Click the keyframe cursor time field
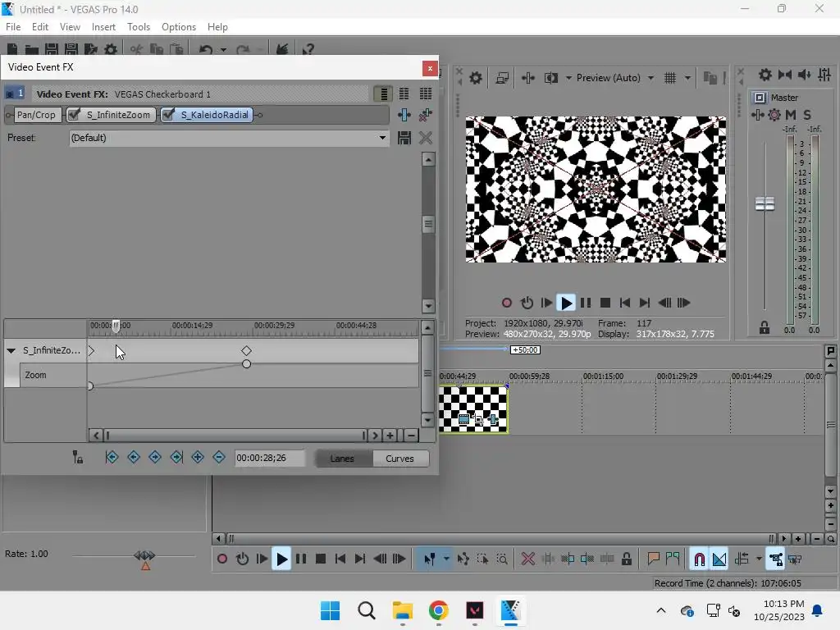Screen dimensions: 840x630 point(269,458)
